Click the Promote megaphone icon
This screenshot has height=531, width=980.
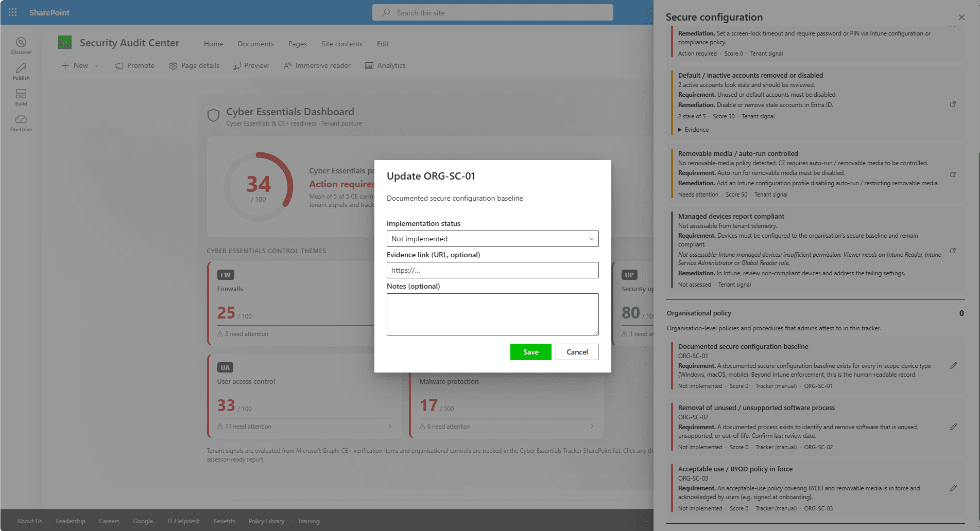click(119, 65)
